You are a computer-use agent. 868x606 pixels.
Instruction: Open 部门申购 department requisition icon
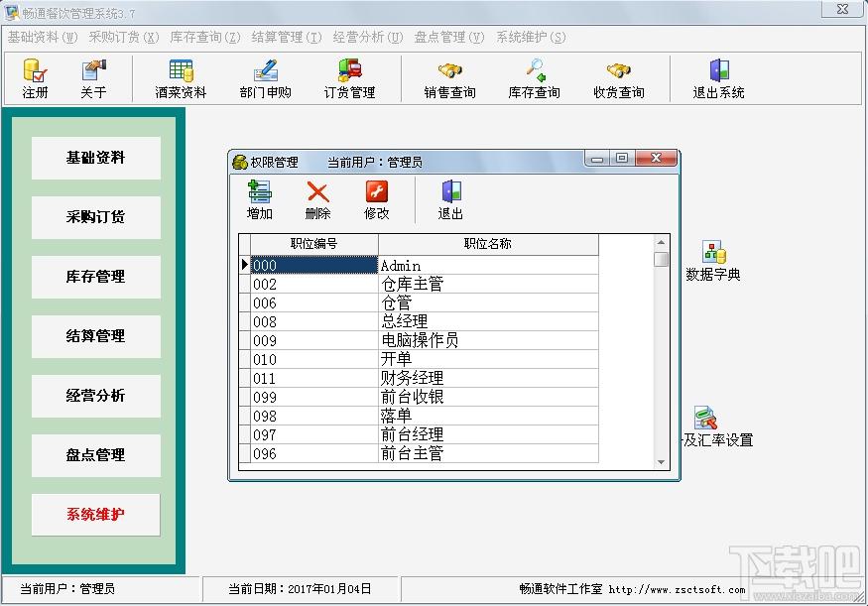pyautogui.click(x=266, y=71)
